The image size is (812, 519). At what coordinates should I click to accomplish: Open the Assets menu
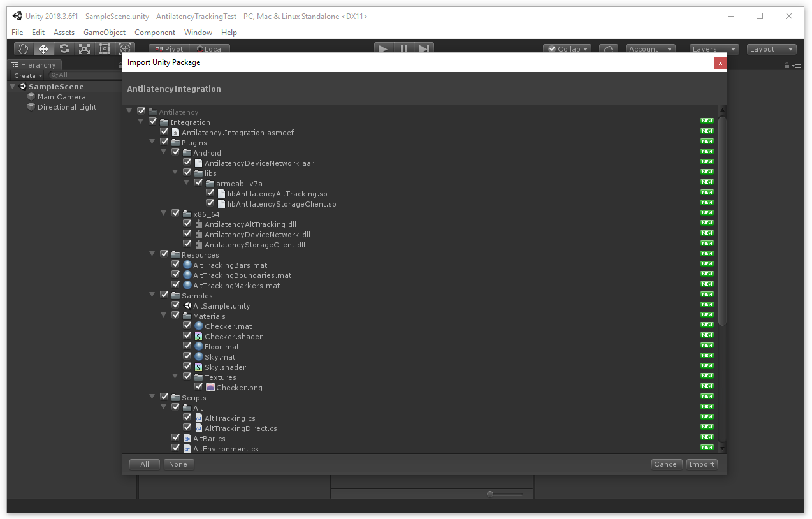click(64, 33)
